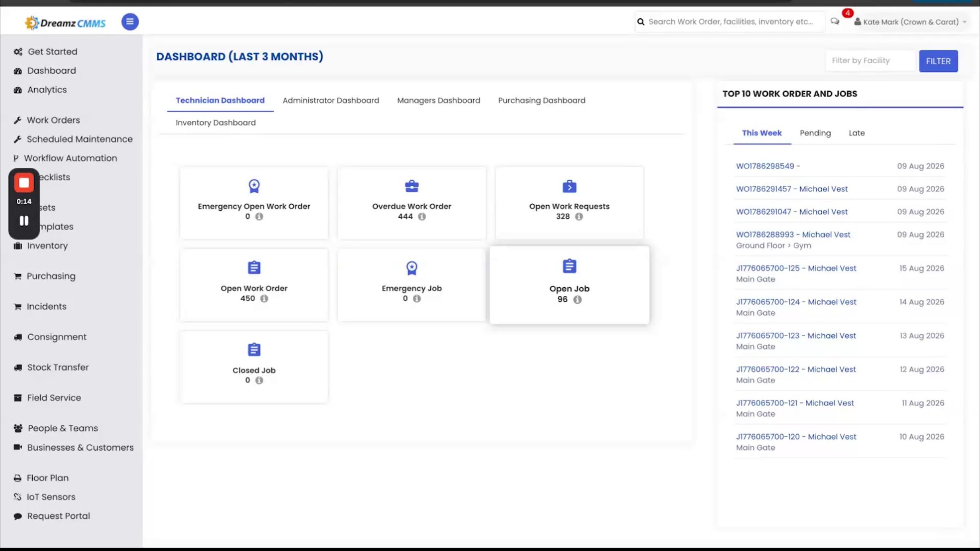980x551 pixels.
Task: Open job J1776065700-120 - Michael Vest
Action: [796, 437]
